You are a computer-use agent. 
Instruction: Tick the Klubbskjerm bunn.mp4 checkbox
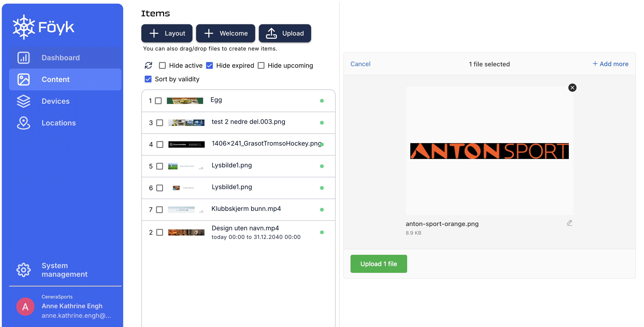(159, 210)
